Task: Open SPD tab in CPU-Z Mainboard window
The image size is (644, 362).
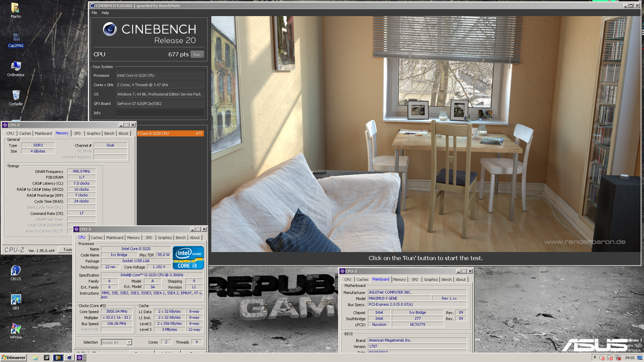Action: 415,280
